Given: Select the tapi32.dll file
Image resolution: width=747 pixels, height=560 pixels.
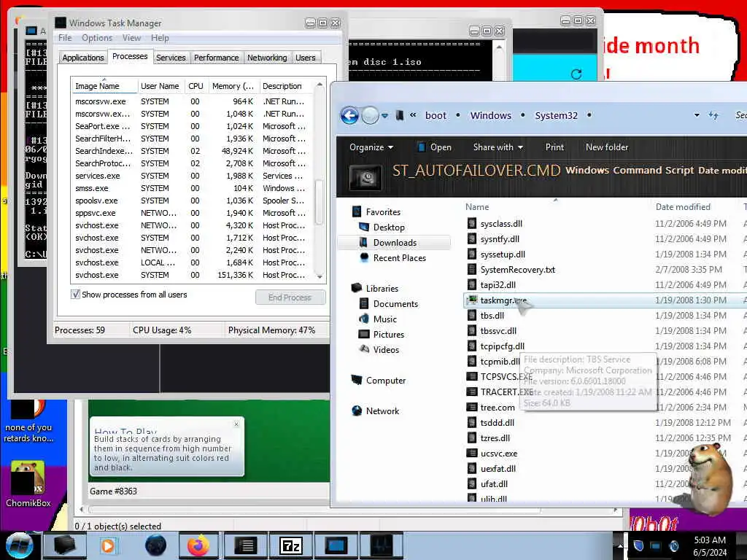Looking at the screenshot, I should click(x=498, y=285).
